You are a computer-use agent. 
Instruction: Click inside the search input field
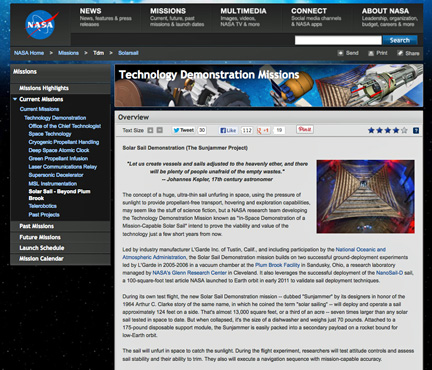point(338,40)
